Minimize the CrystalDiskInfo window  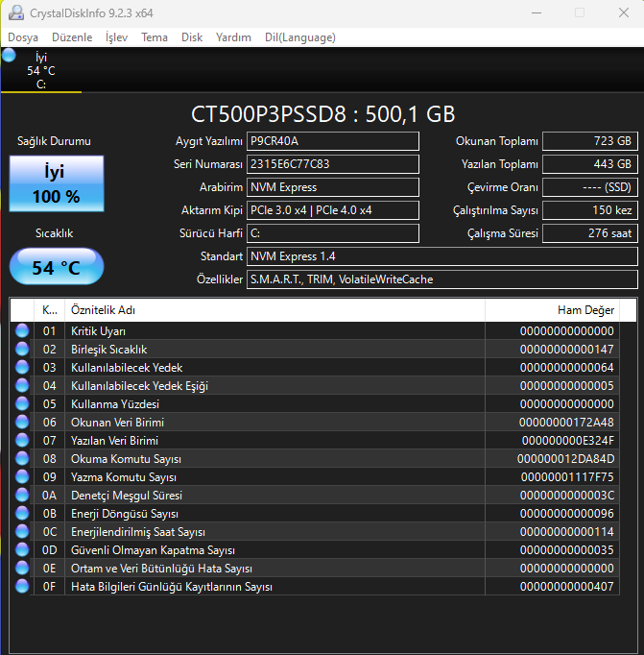(x=537, y=12)
